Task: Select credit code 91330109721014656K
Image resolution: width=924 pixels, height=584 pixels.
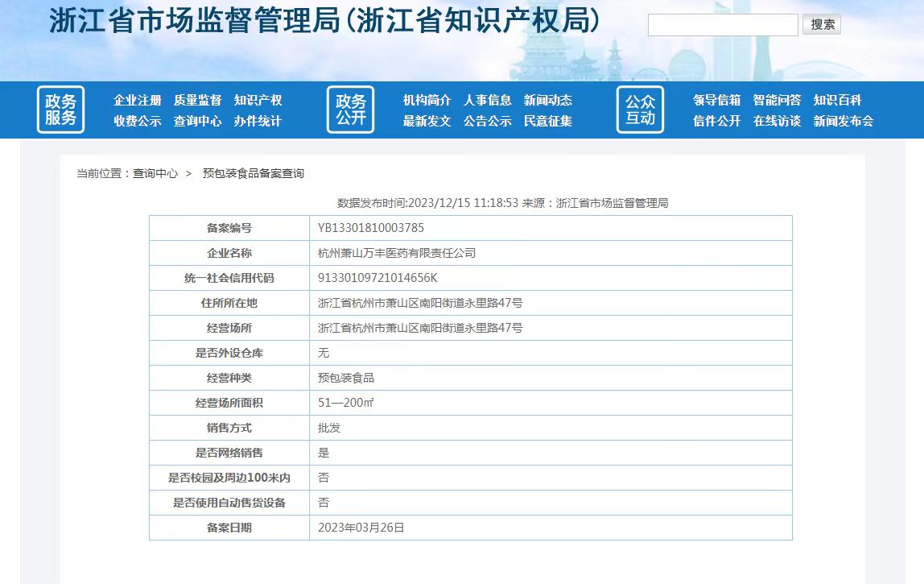Action: (377, 278)
